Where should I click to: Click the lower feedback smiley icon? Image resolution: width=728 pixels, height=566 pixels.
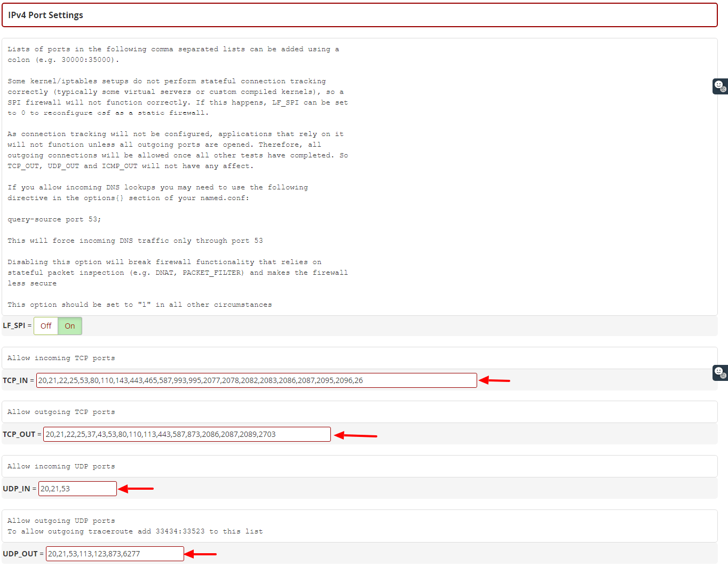[720, 372]
